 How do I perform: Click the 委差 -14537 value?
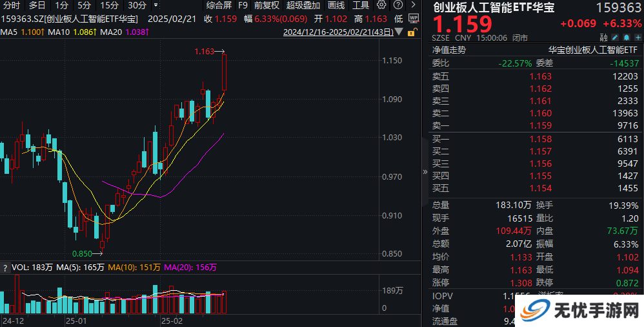[x=624, y=63]
